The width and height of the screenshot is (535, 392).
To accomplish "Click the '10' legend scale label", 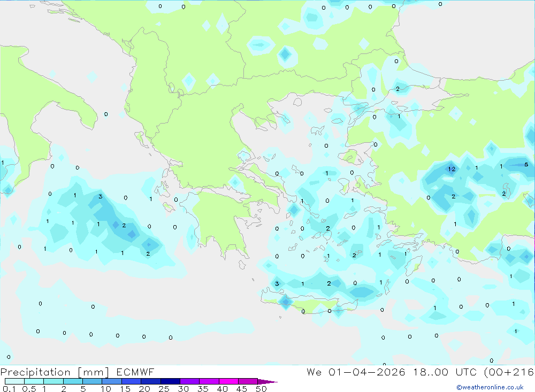I will [105, 389].
